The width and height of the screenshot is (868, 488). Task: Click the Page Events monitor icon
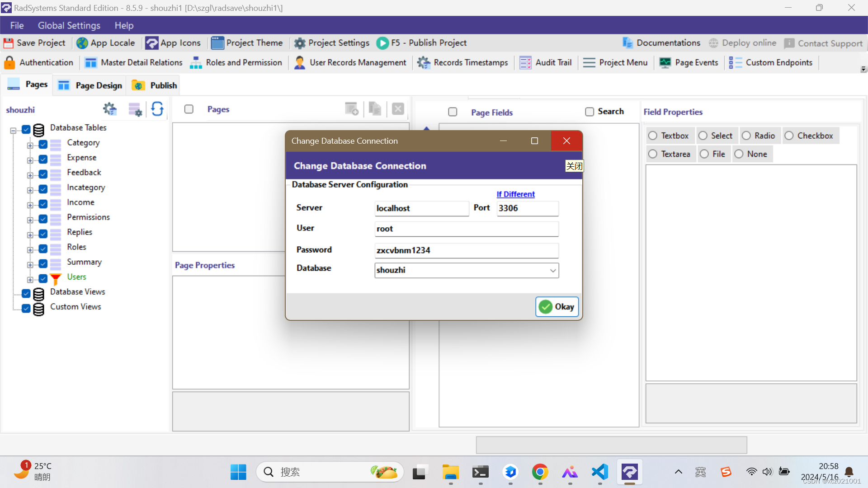665,62
